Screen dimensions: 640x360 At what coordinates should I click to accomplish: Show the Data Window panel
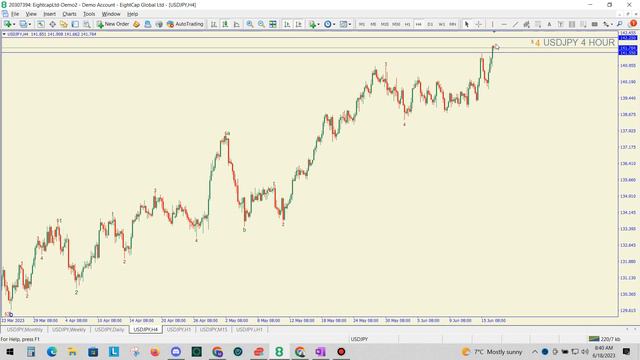52,24
